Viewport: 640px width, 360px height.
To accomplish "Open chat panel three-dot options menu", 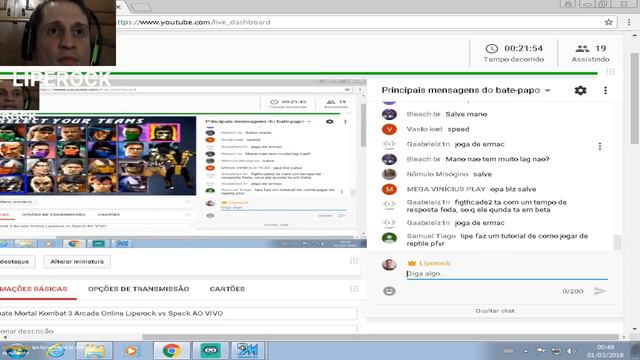I will point(605,90).
